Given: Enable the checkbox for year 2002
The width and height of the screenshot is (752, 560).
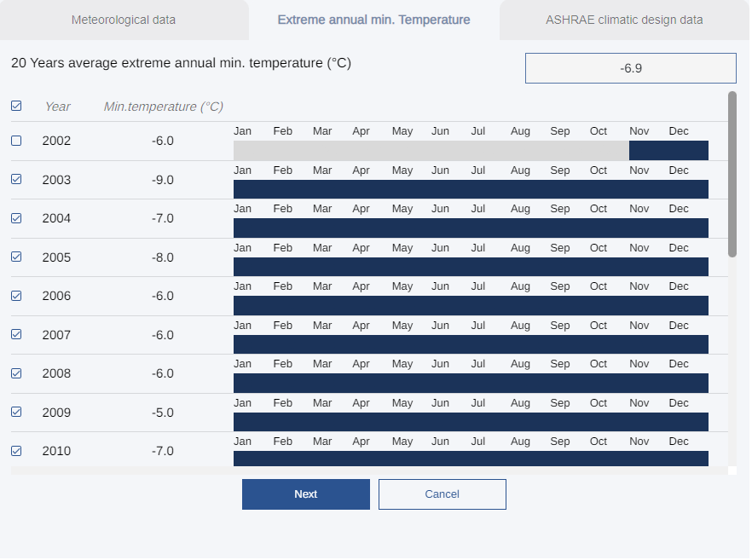Looking at the screenshot, I should 16,141.
